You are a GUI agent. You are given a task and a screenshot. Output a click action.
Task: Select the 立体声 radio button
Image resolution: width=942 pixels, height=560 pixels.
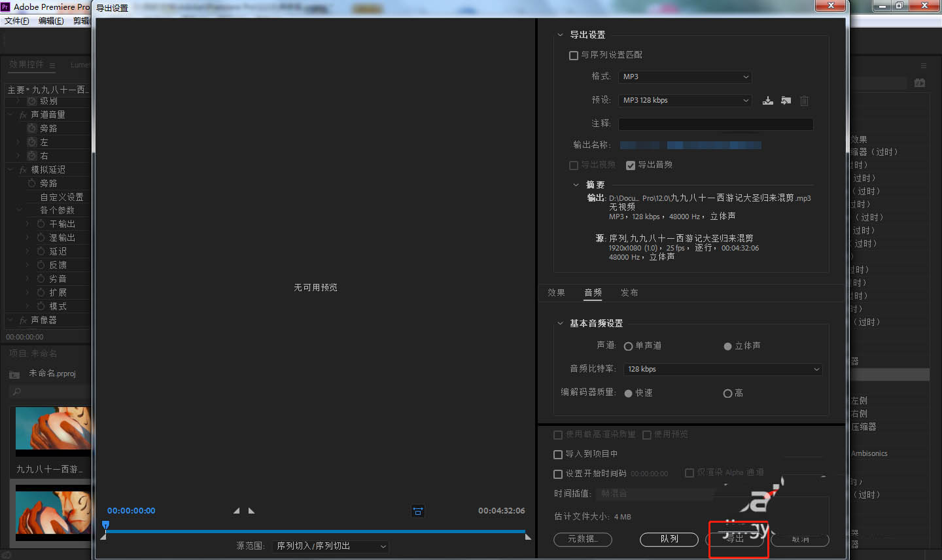point(727,346)
